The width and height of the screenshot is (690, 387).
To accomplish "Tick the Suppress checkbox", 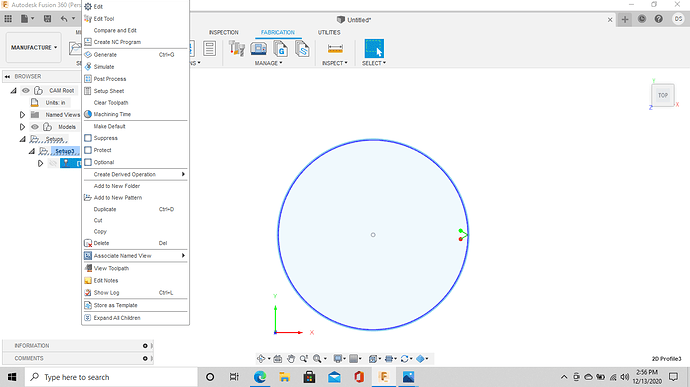I will click(88, 138).
